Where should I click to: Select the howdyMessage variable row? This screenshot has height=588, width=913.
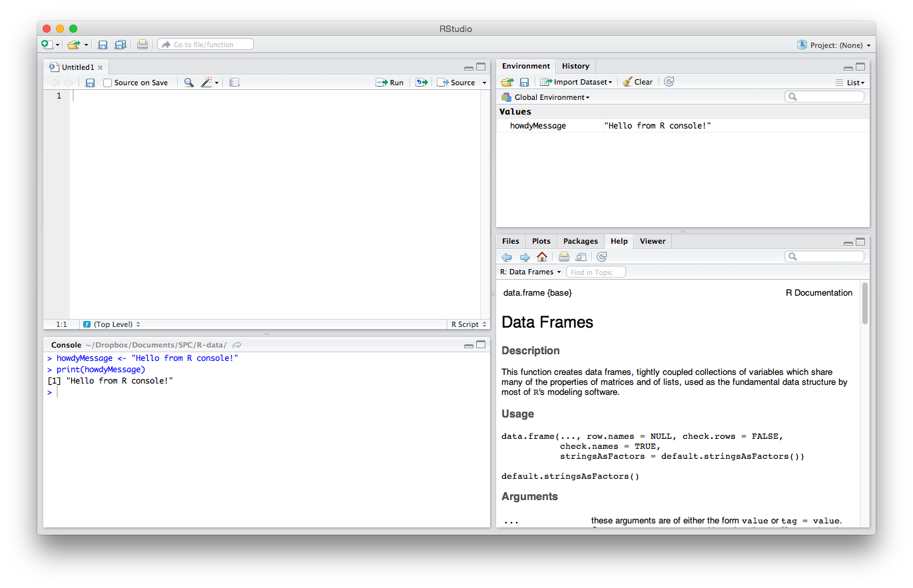(683, 125)
